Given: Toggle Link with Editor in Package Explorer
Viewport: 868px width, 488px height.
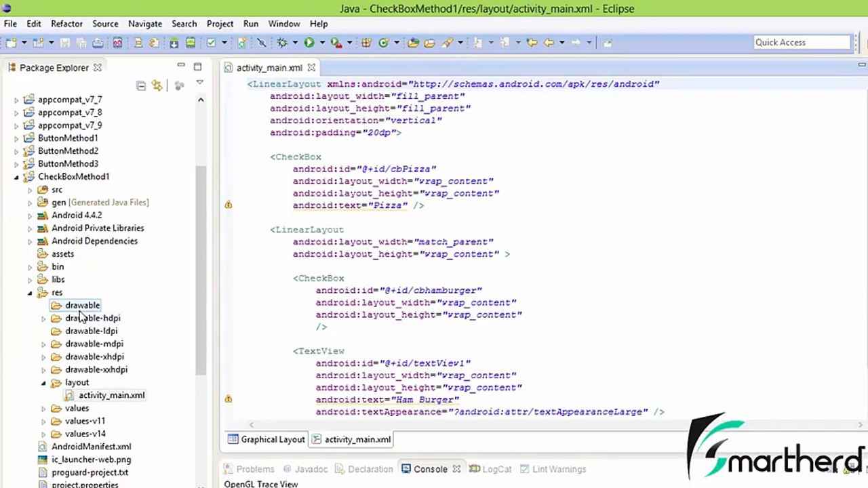Looking at the screenshot, I should point(157,85).
